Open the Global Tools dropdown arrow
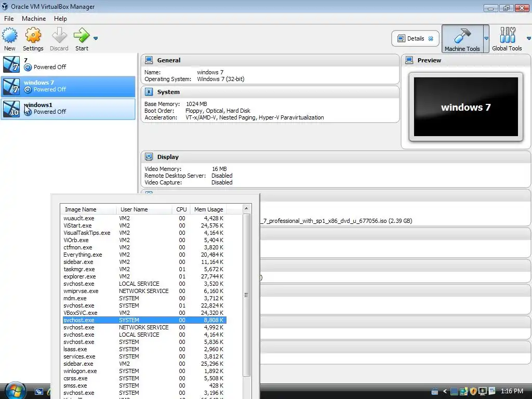 coord(528,38)
